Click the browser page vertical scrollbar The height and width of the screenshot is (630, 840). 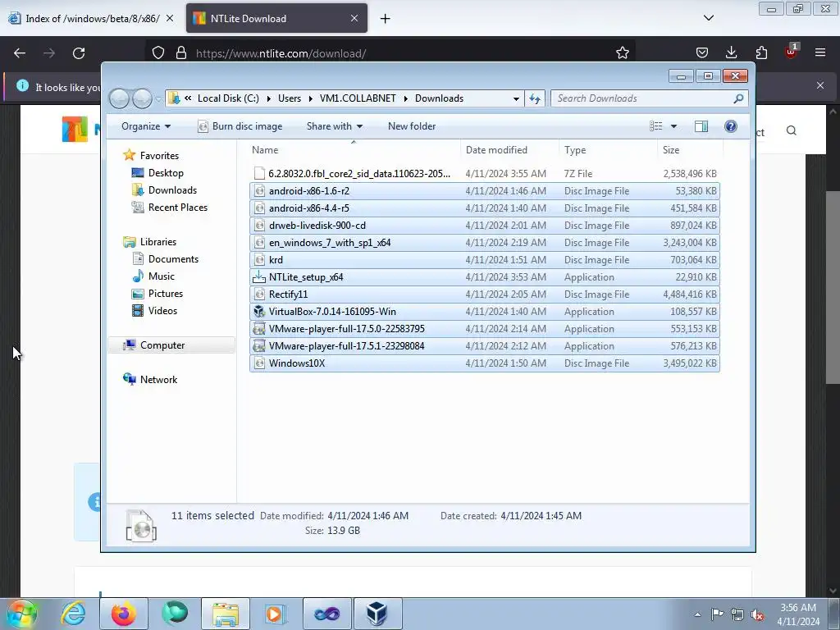(x=833, y=287)
